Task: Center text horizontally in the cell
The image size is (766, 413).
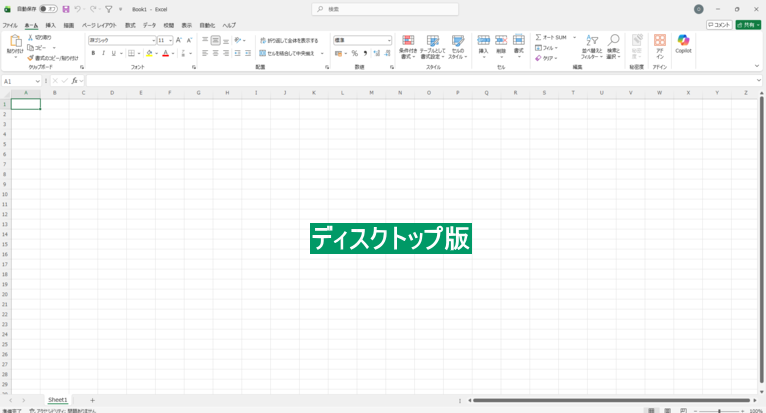Action: [215, 53]
